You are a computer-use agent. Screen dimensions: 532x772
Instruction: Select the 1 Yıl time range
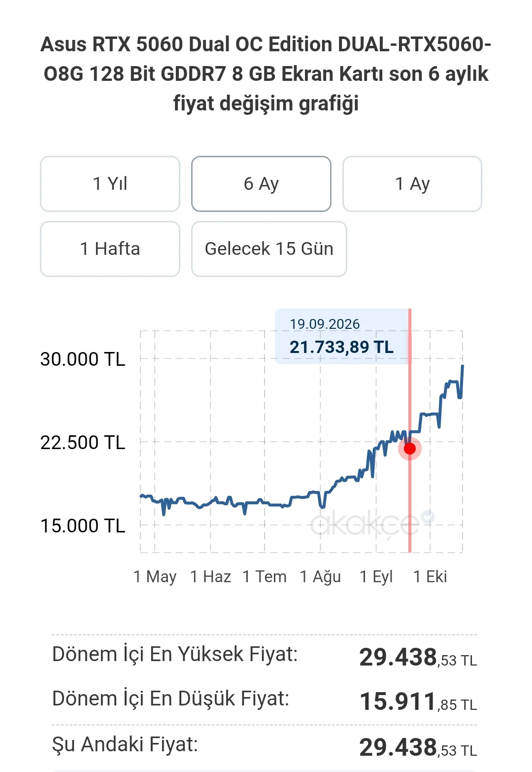110,184
